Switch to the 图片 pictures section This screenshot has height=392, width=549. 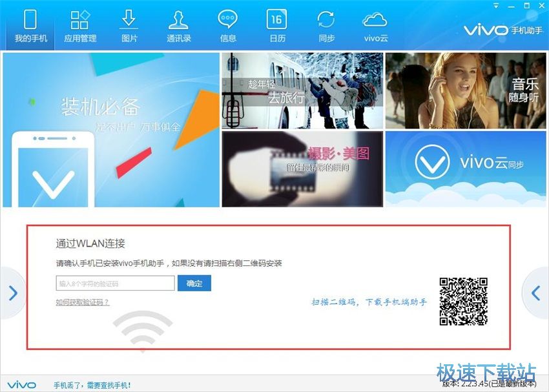[129, 26]
